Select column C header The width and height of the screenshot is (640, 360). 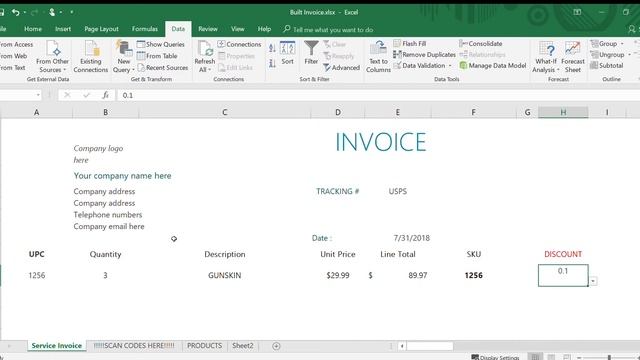224,112
